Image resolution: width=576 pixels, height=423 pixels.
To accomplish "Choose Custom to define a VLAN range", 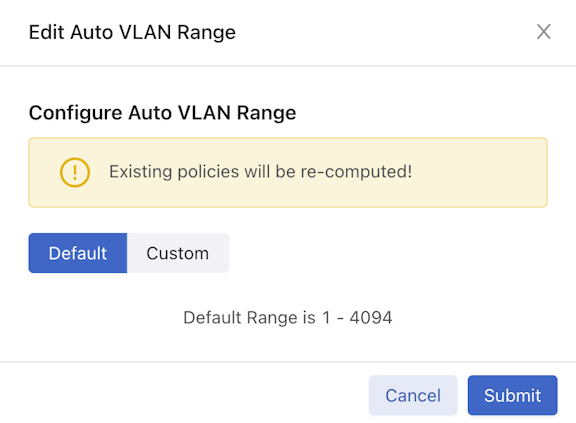I will pyautogui.click(x=178, y=253).
